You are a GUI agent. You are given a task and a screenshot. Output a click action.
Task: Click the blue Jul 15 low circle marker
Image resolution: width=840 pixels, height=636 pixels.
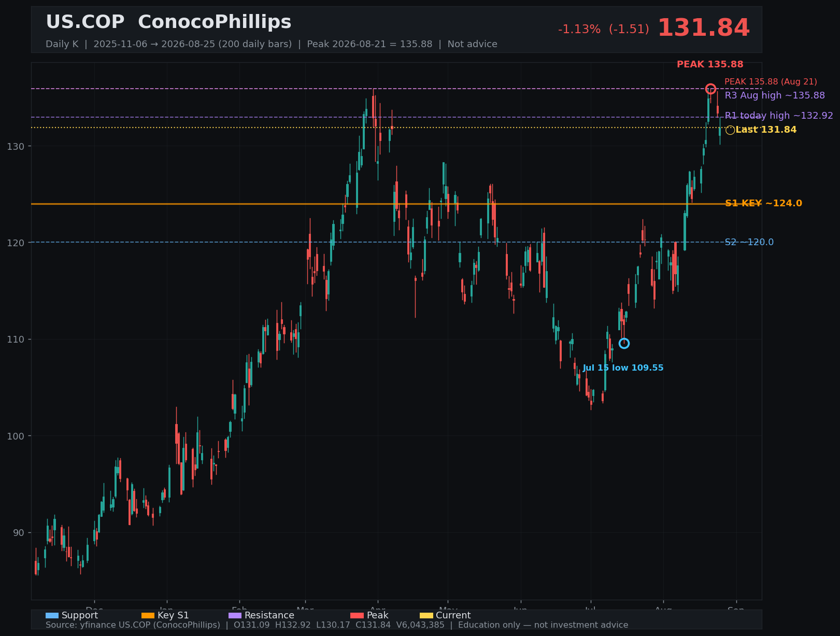tap(624, 343)
